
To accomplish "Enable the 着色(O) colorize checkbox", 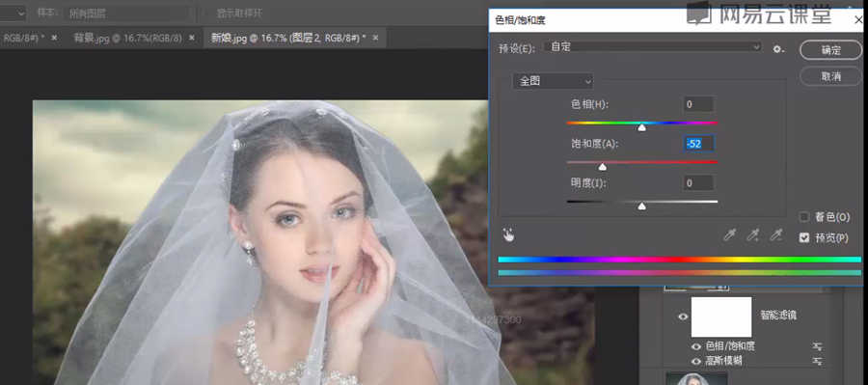I will [804, 216].
